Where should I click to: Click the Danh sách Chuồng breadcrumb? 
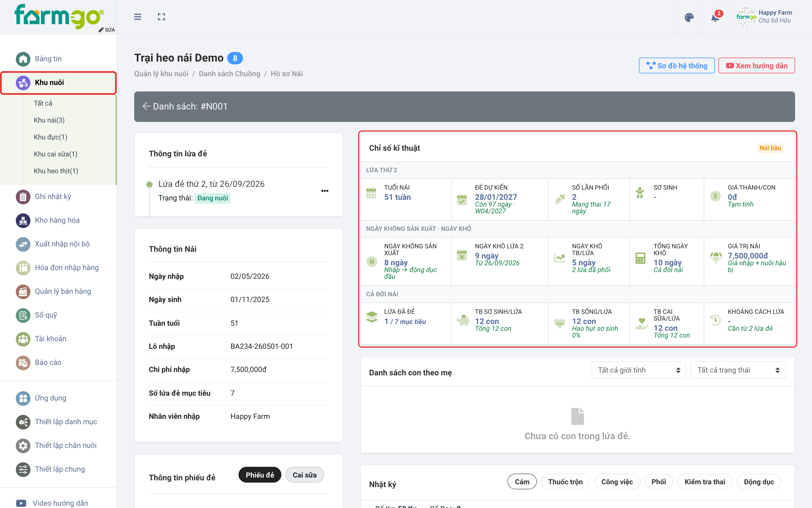[x=229, y=74]
